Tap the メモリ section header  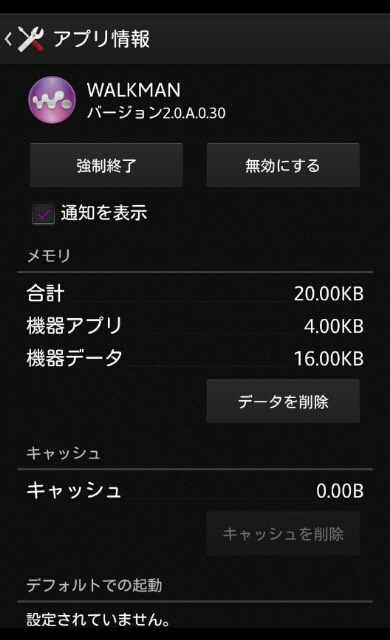point(49,256)
